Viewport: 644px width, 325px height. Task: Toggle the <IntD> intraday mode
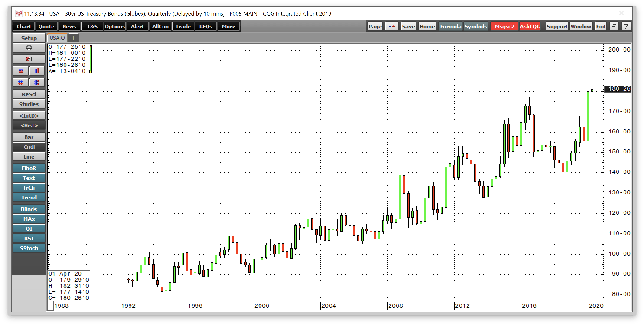[x=29, y=116]
